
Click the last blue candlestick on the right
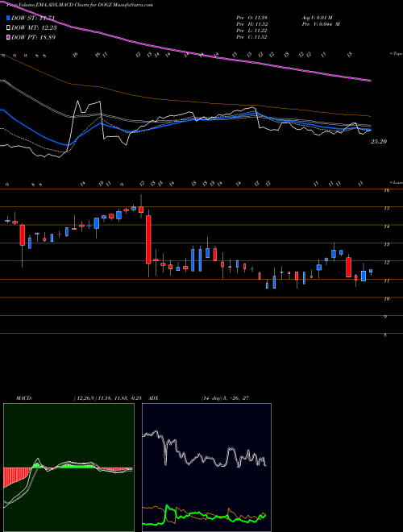371,271
